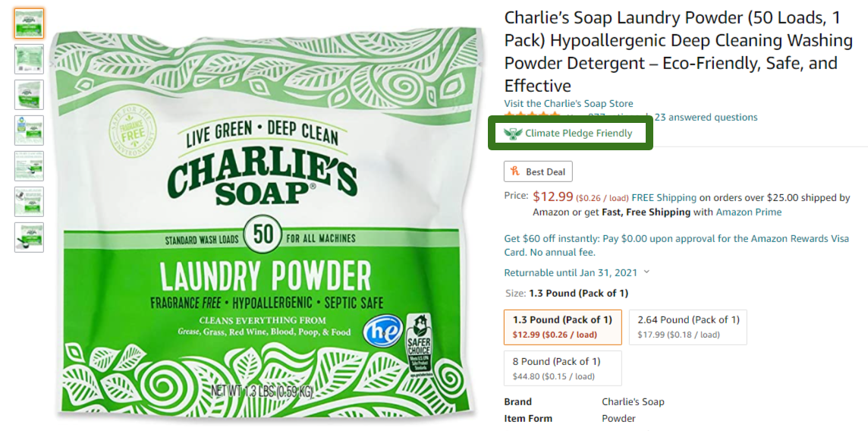Click the FREE Shipping link
Screen dimensions: 868x431
664,197
